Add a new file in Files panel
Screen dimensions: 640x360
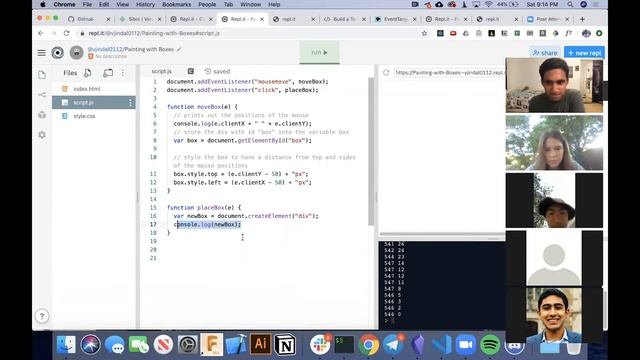coord(87,73)
